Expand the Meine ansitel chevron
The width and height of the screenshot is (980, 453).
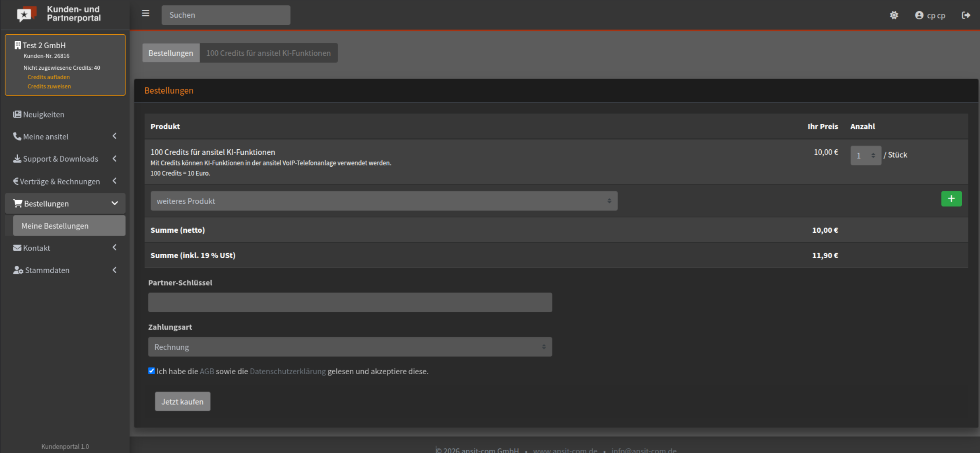click(115, 136)
